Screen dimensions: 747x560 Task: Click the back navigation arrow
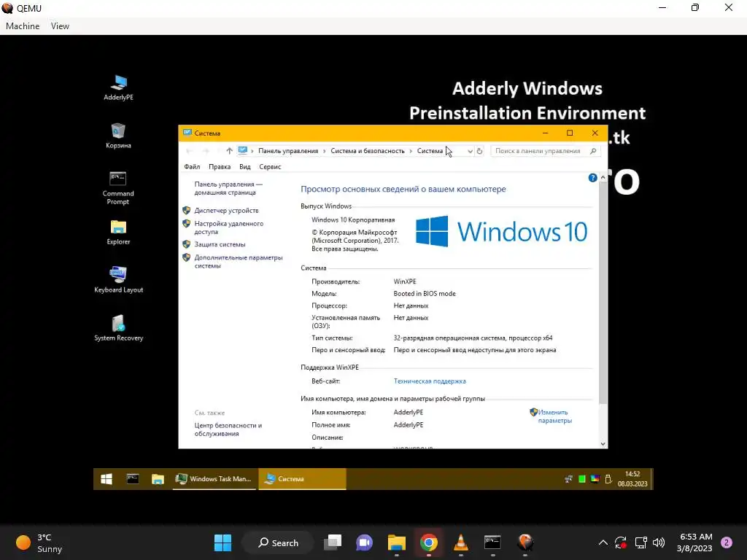(x=189, y=151)
